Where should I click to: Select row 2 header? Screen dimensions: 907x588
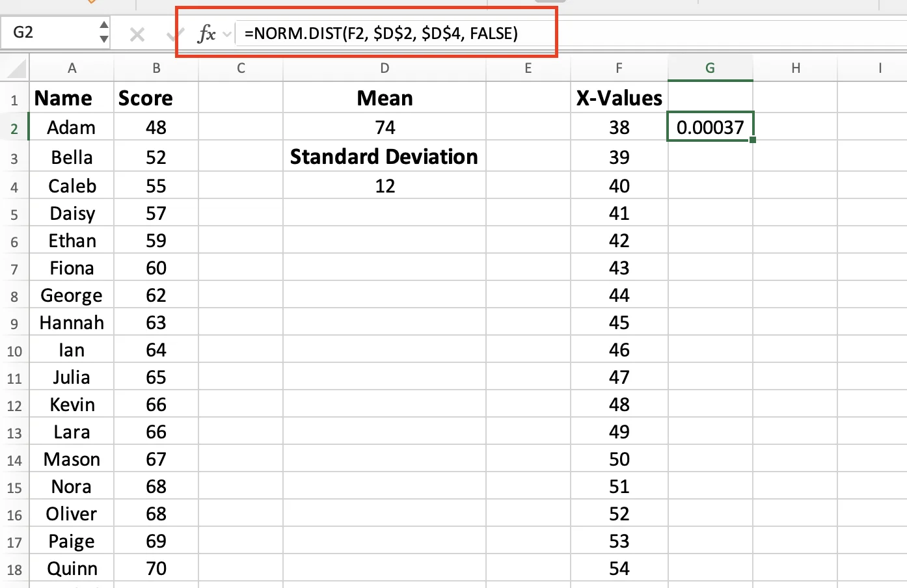point(14,128)
